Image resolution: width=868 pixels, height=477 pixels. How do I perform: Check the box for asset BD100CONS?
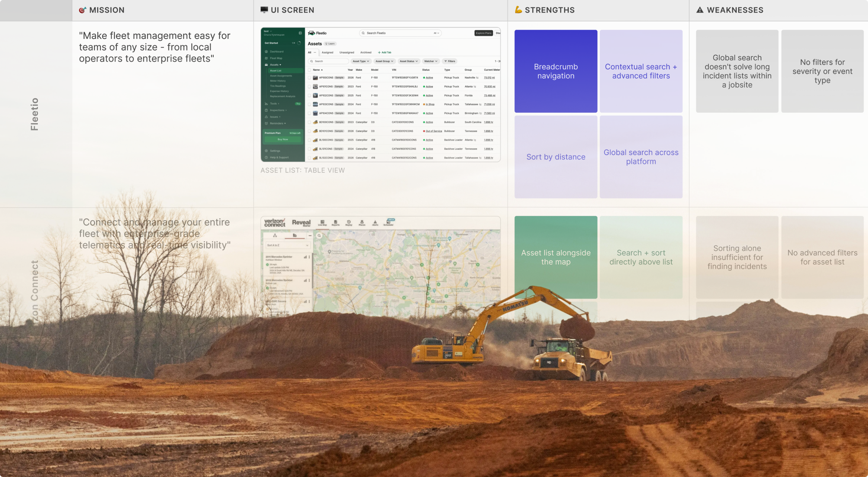click(x=309, y=122)
